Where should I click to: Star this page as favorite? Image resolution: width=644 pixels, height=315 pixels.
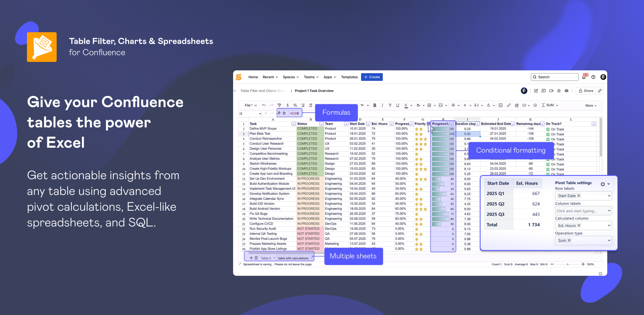pos(559,91)
